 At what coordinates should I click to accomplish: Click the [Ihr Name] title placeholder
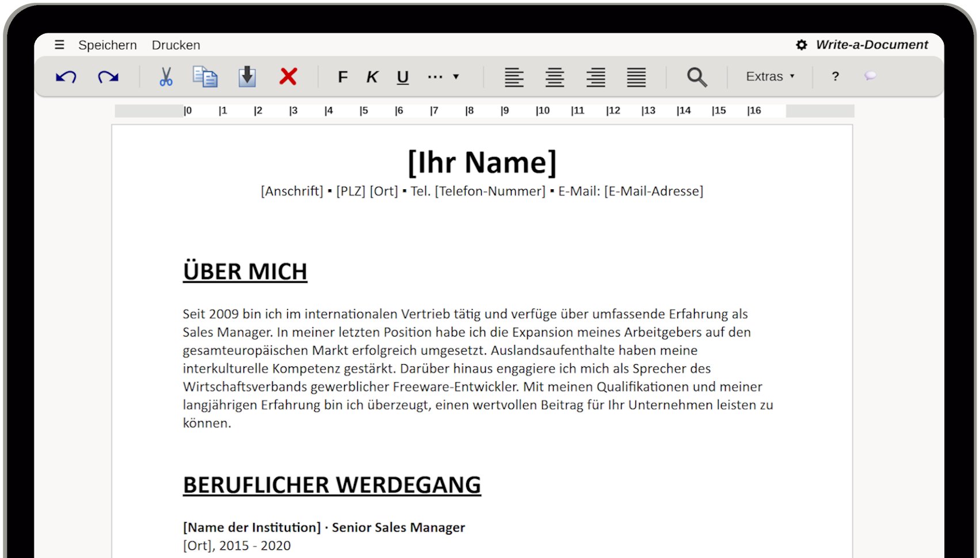tap(482, 162)
